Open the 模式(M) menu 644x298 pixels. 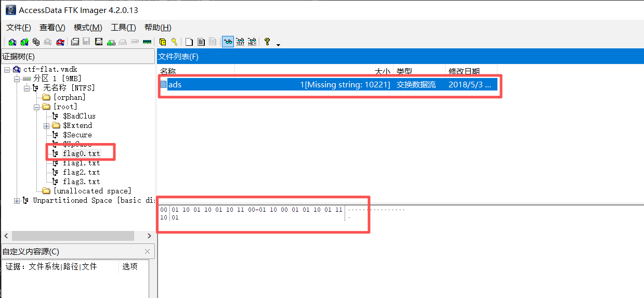88,28
